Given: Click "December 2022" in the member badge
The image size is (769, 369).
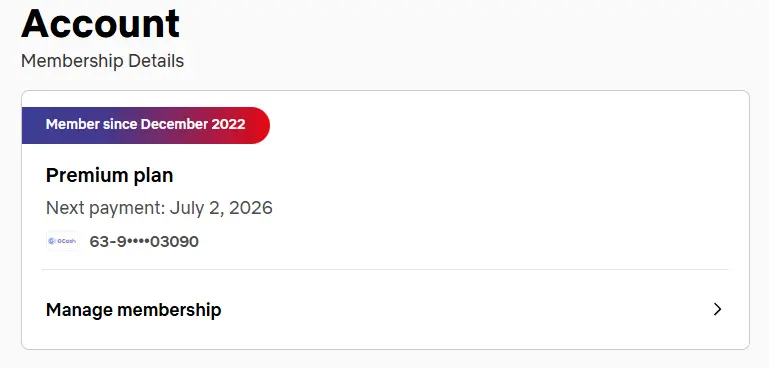Looking at the screenshot, I should (193, 124).
